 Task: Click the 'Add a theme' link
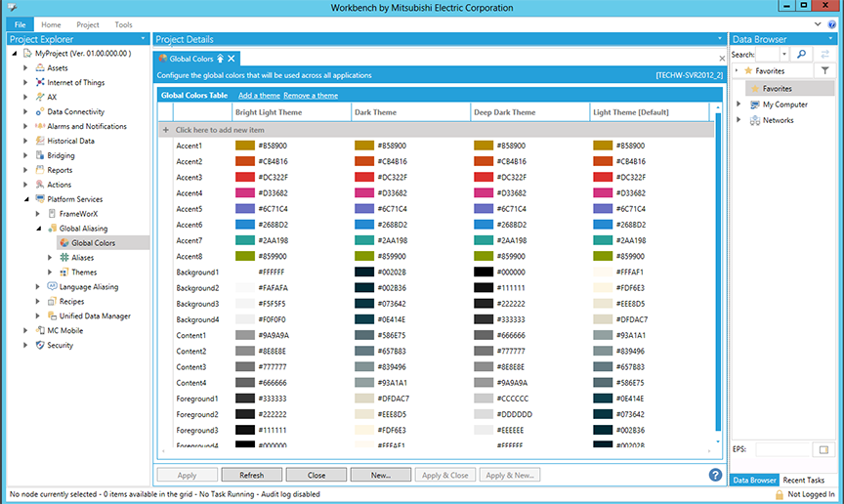[x=260, y=96]
